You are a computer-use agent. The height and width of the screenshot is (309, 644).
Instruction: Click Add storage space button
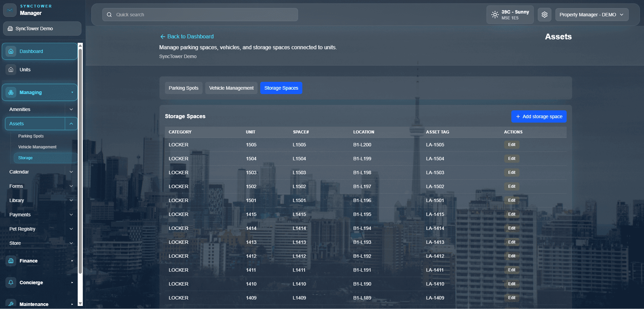click(x=539, y=116)
